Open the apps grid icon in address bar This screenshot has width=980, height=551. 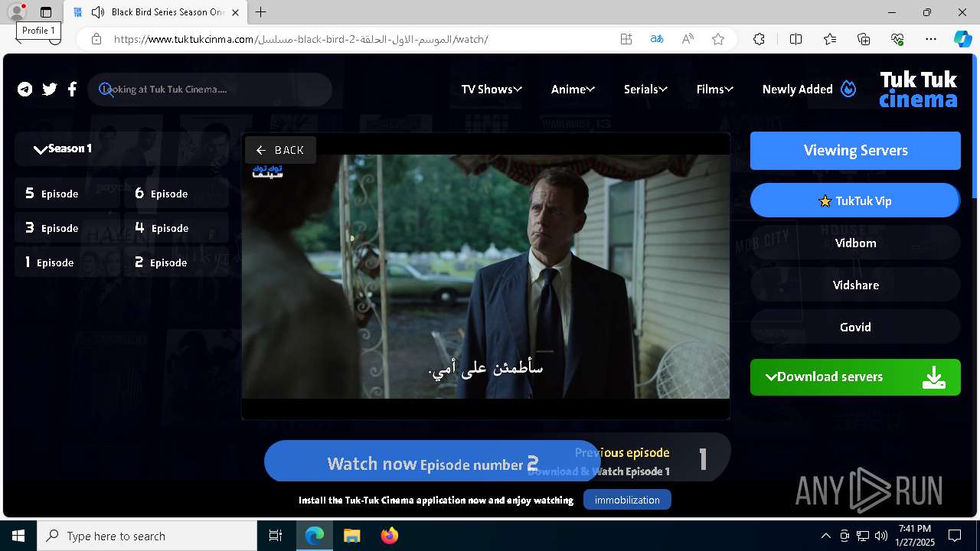pos(626,39)
